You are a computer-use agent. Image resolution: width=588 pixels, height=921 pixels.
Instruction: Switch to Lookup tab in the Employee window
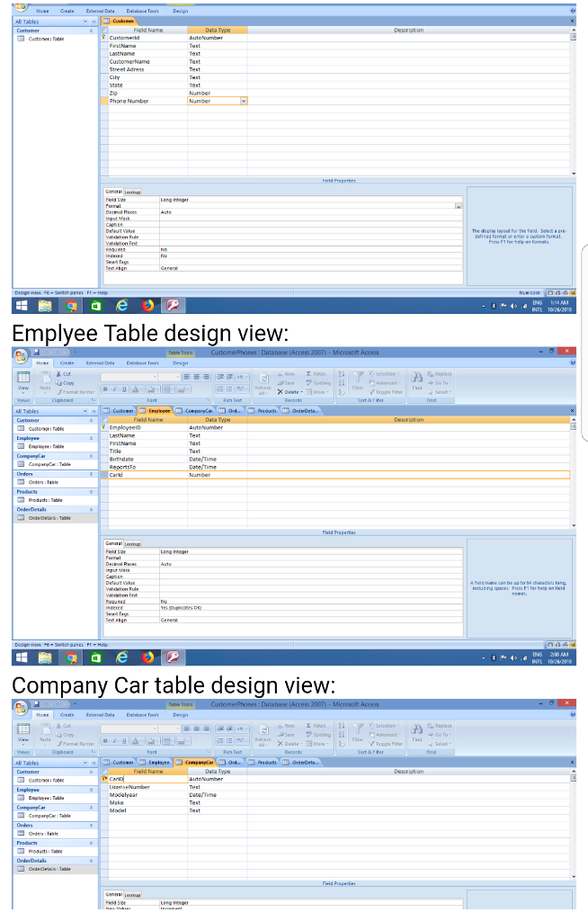coord(132,544)
